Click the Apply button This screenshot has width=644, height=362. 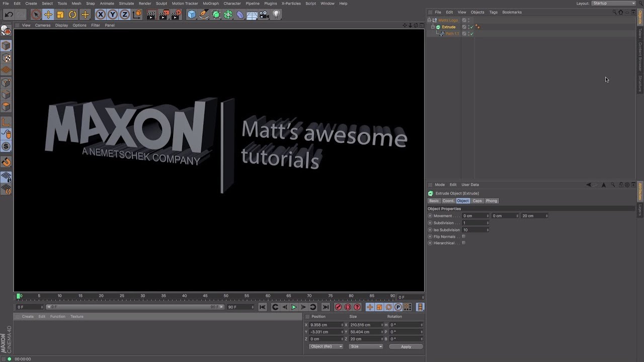coord(406,346)
